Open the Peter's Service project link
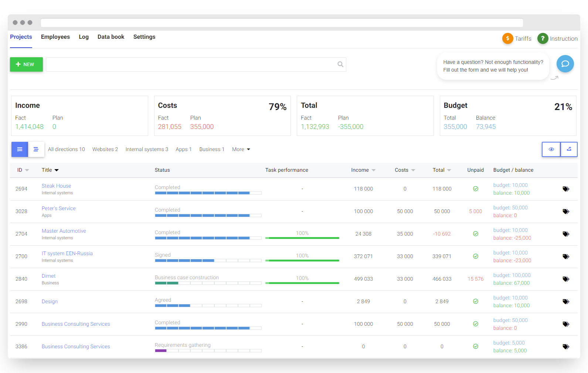The image size is (588, 373). point(58,208)
